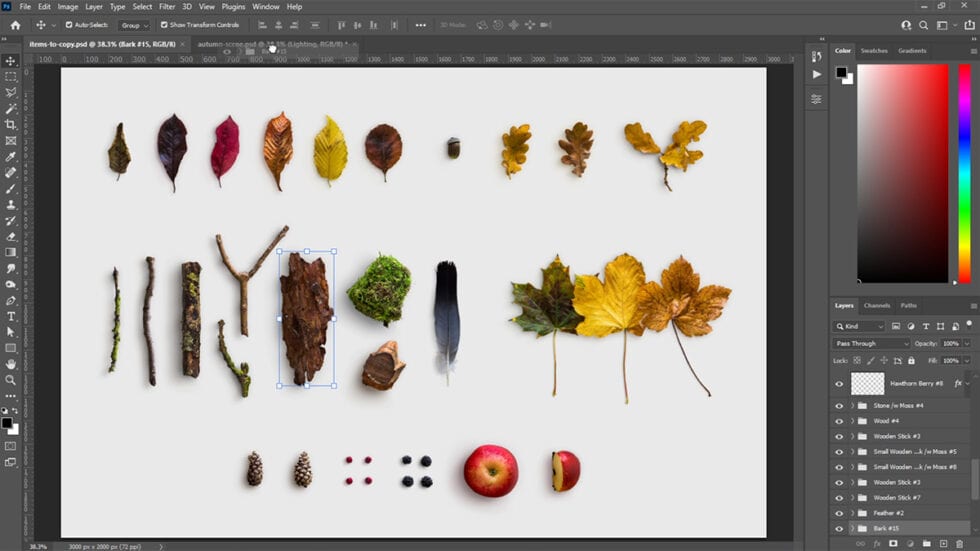Open the Fill slider dropdown arrow

click(967, 360)
